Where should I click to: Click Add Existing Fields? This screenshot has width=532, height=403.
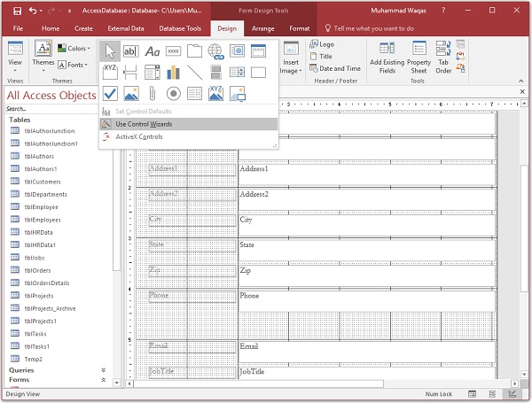(x=387, y=58)
